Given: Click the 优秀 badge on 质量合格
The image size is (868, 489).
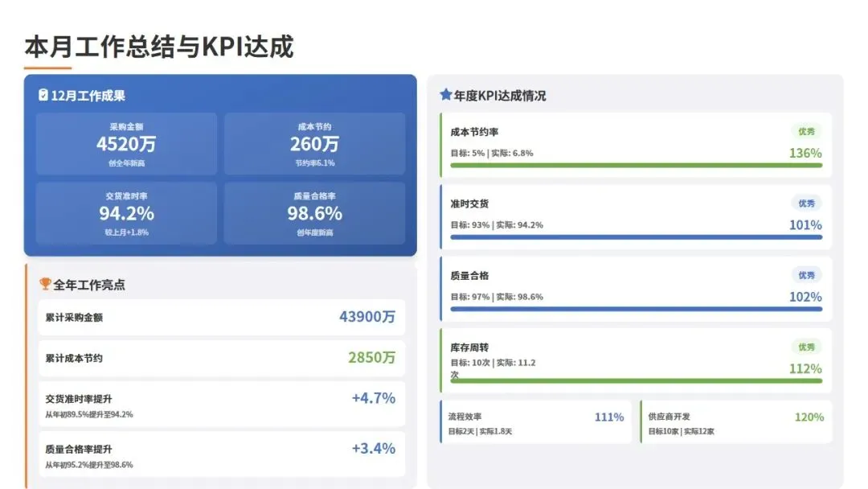Looking at the screenshot, I should tap(806, 275).
